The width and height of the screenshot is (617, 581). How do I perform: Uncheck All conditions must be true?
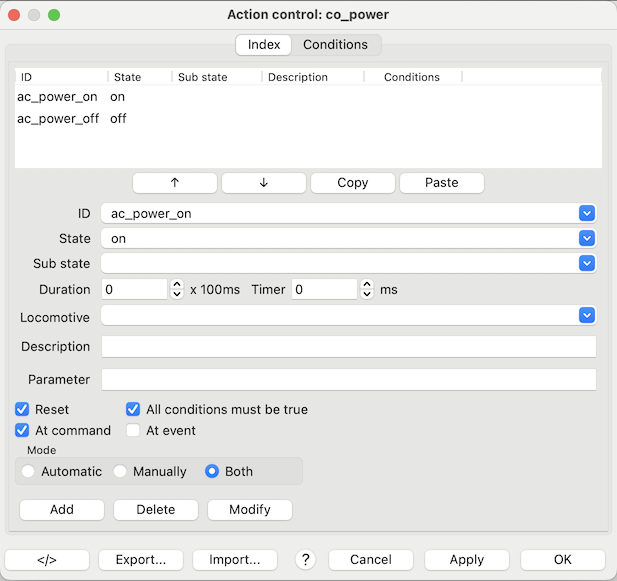tap(133, 409)
